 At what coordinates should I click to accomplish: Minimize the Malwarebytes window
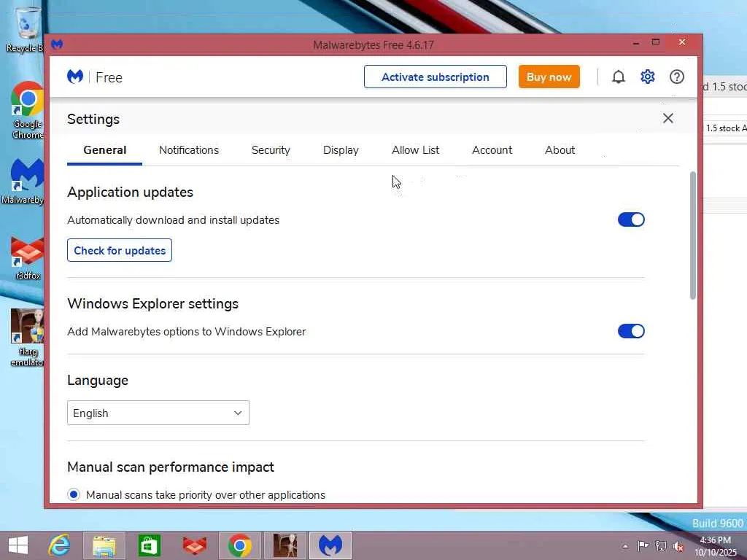click(636, 43)
